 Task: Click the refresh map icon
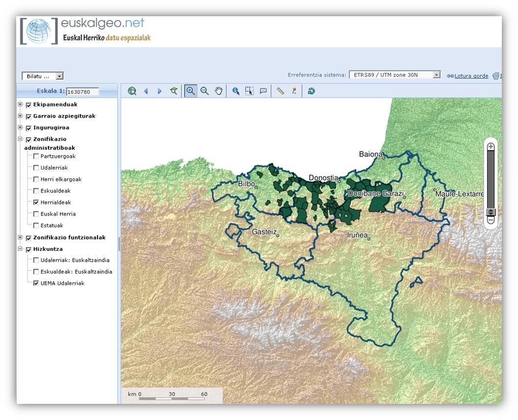[x=311, y=91]
